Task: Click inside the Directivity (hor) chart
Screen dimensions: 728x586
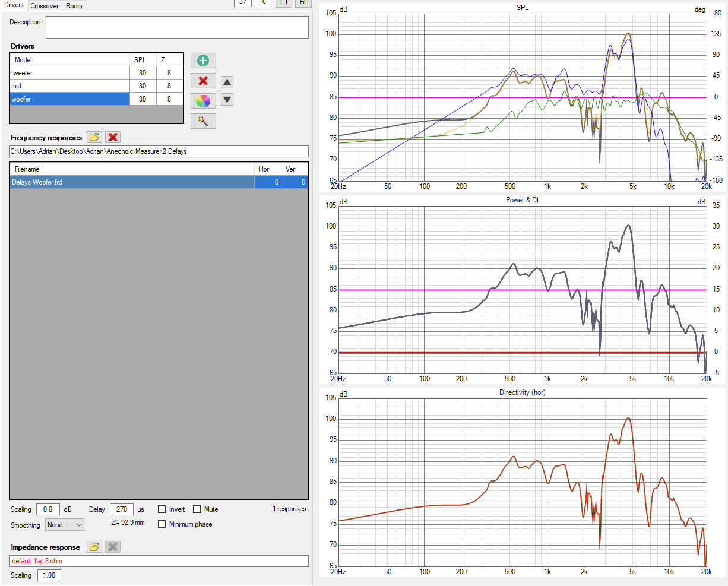Action: tap(522, 482)
